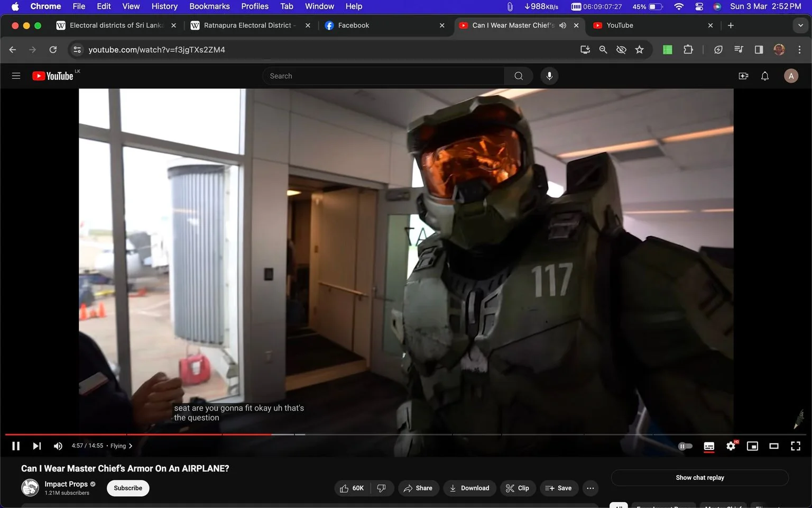Skip to the next video

pos(36,446)
